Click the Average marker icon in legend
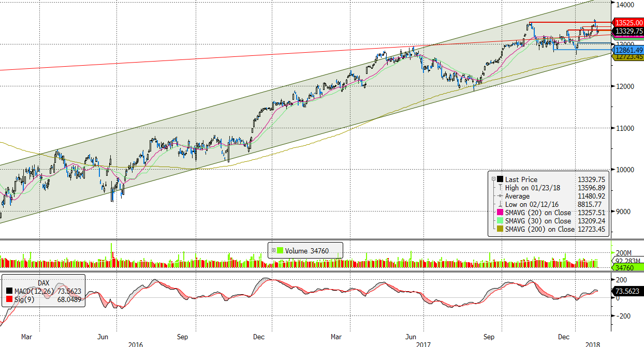This screenshot has height=347, width=644. pyautogui.click(x=500, y=196)
